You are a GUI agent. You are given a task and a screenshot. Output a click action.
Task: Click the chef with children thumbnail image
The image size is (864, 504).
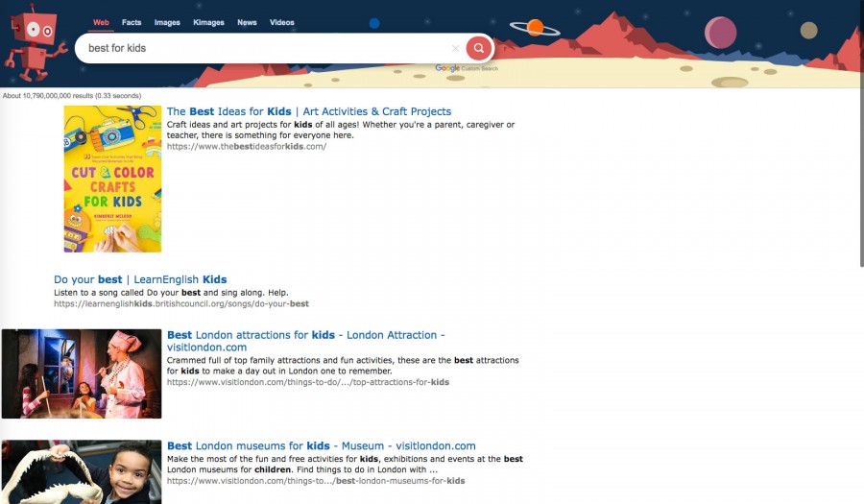tap(82, 373)
